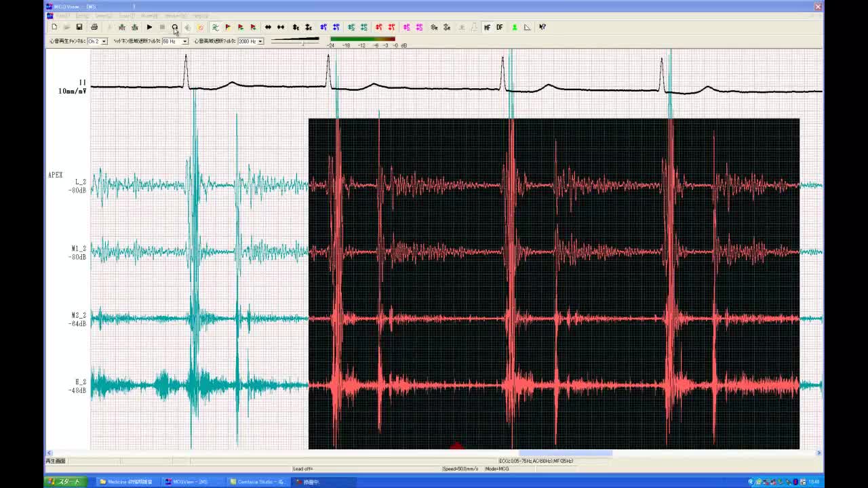The width and height of the screenshot is (868, 488).
Task: Click the Play button in the toolbar
Action: (x=149, y=27)
